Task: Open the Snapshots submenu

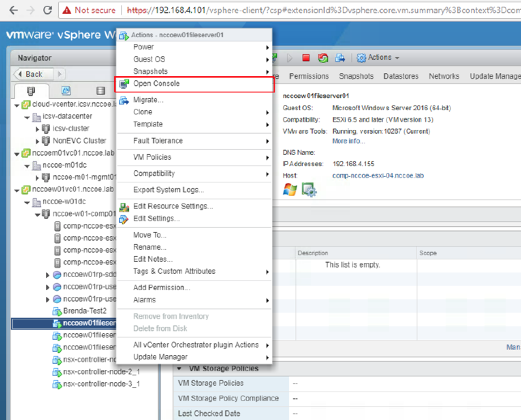Action: [x=194, y=71]
